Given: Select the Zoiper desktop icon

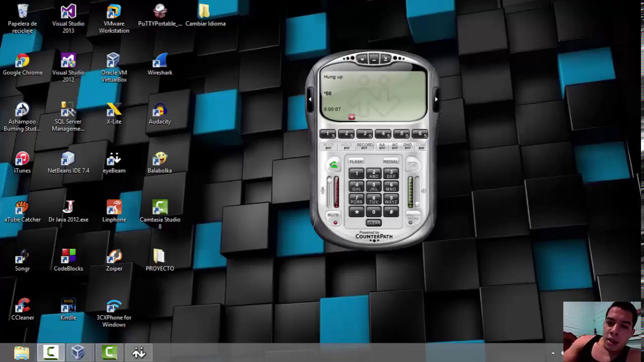Looking at the screenshot, I should [x=114, y=260].
